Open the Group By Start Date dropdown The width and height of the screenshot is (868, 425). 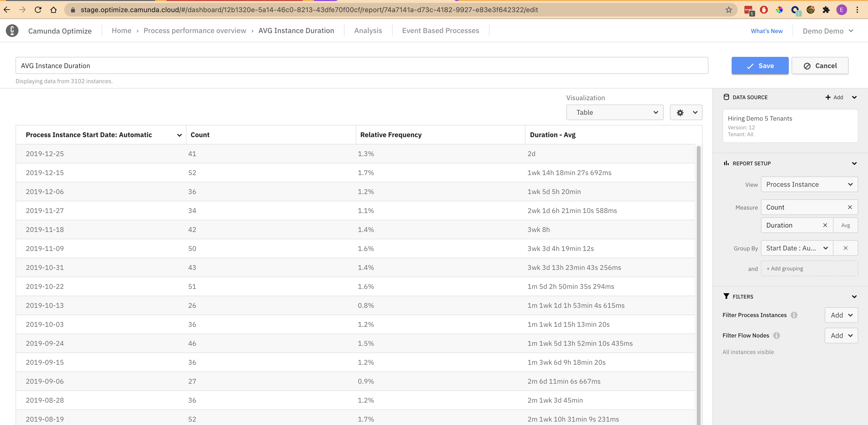797,248
